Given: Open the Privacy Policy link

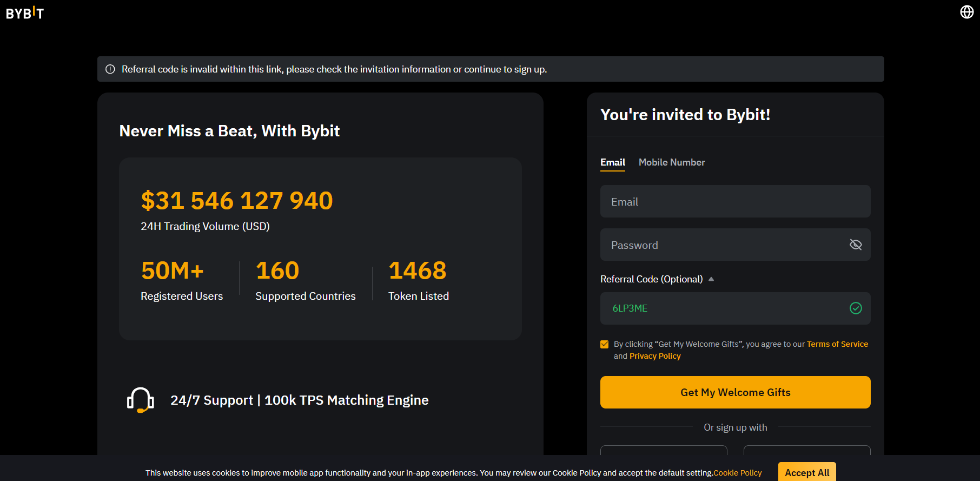Looking at the screenshot, I should [655, 356].
